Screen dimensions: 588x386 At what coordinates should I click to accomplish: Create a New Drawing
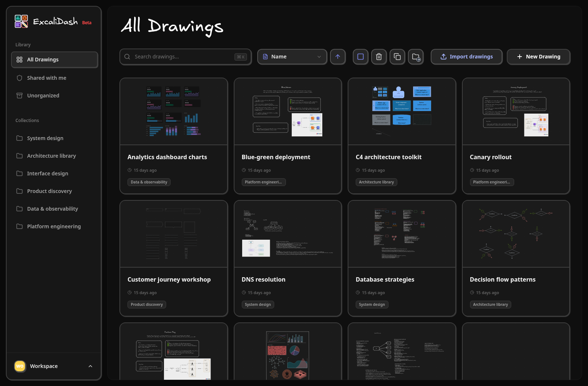pos(538,57)
